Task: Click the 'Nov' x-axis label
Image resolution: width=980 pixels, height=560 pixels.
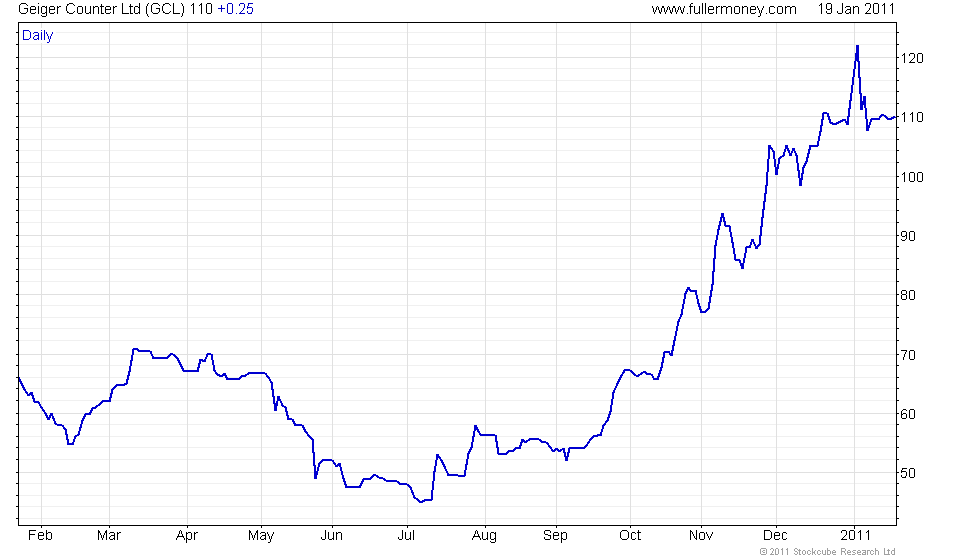Action: 701,536
